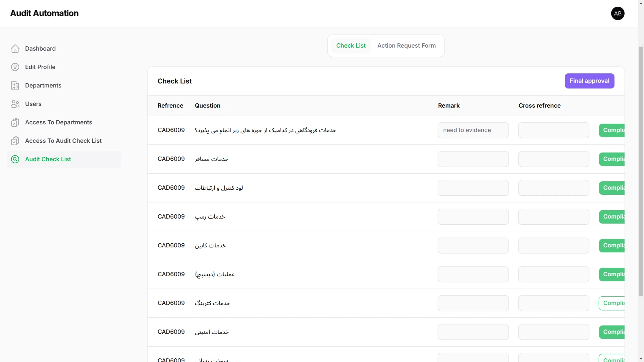Click the Audit Check List search icon
Viewport: 644px width, 362px height.
click(x=15, y=159)
